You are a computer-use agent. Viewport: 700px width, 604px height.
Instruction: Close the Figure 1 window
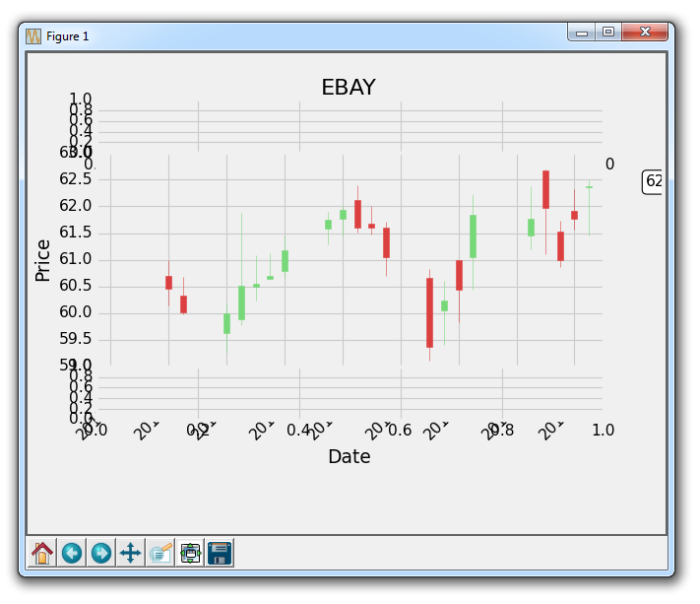646,33
